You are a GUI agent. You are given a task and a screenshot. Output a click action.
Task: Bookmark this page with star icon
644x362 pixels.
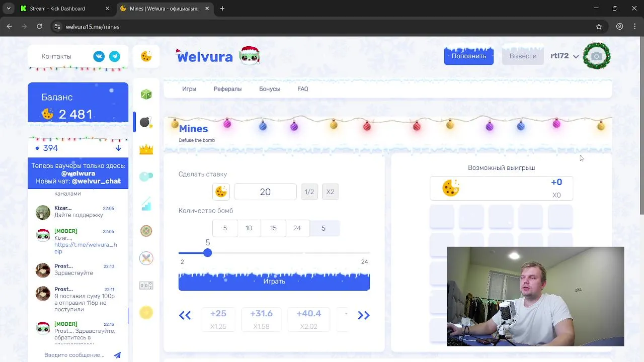(x=599, y=27)
